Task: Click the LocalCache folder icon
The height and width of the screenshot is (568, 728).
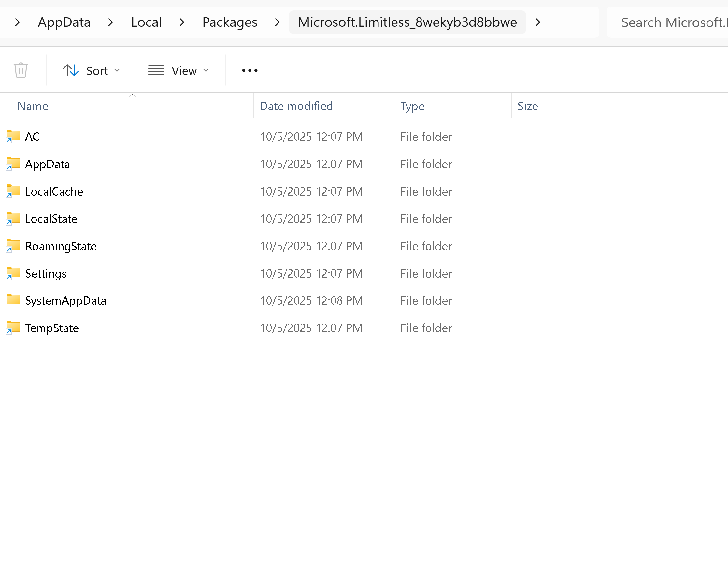Action: pos(13,191)
